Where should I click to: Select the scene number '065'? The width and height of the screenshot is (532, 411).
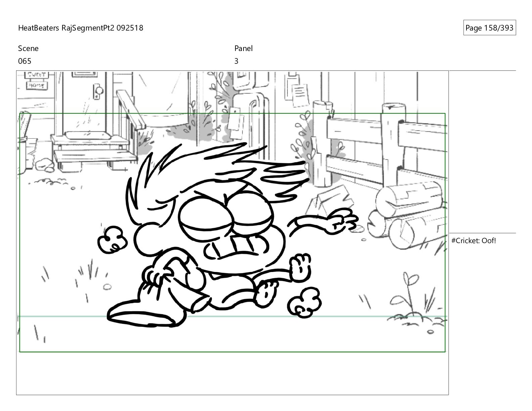25,61
